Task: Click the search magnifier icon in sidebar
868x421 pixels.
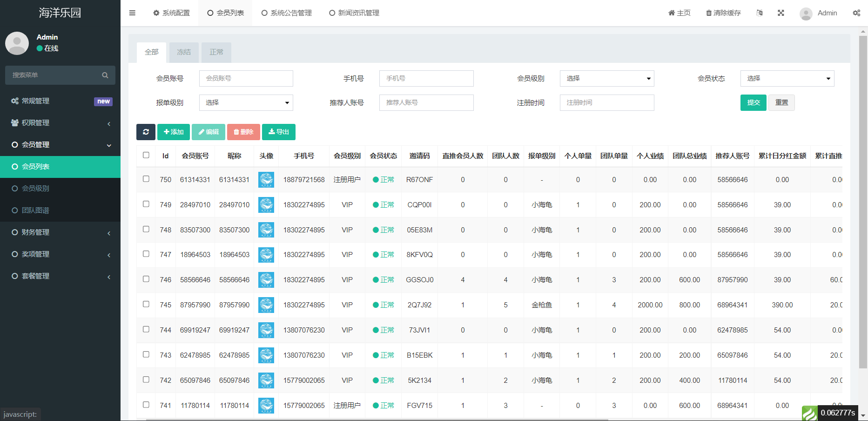Action: point(105,75)
